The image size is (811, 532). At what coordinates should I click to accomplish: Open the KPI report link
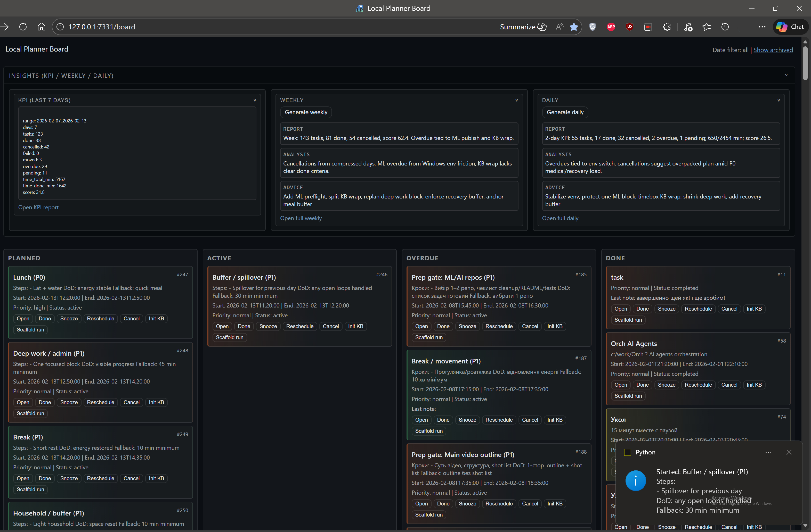(x=38, y=207)
